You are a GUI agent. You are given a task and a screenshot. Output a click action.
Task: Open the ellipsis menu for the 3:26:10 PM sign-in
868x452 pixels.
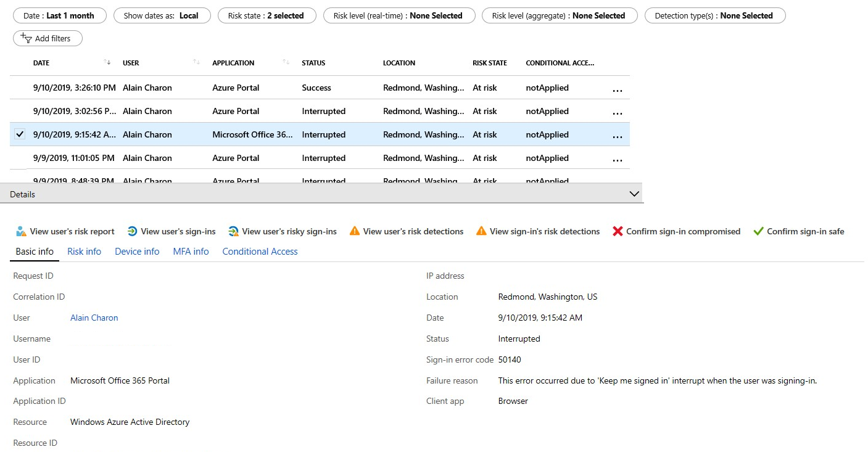(x=617, y=90)
